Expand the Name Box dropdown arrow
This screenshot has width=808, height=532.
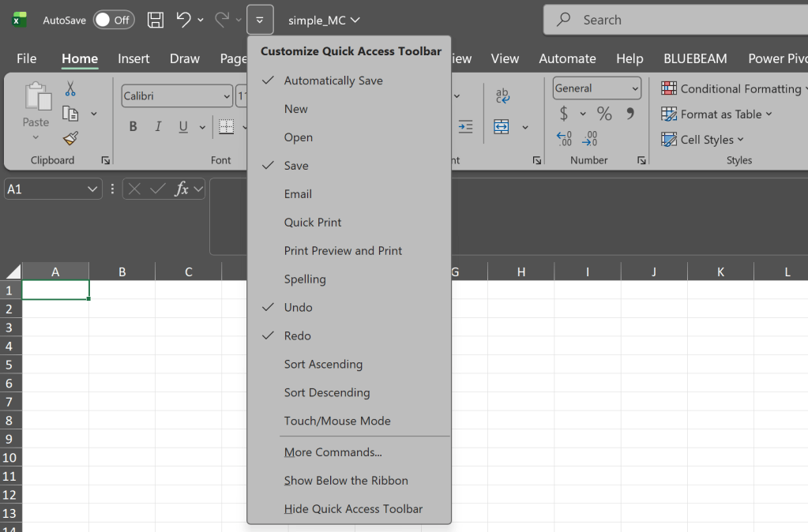(92, 189)
